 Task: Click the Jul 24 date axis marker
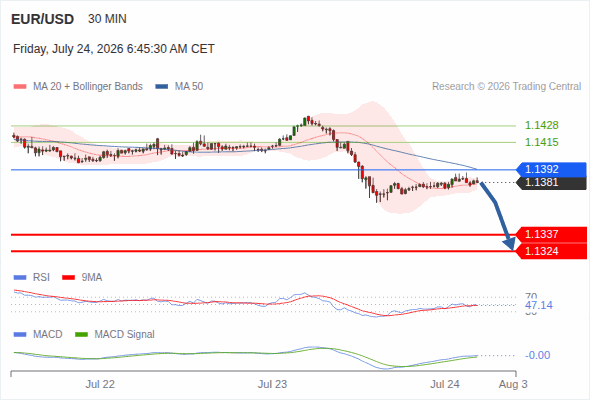[x=445, y=384]
